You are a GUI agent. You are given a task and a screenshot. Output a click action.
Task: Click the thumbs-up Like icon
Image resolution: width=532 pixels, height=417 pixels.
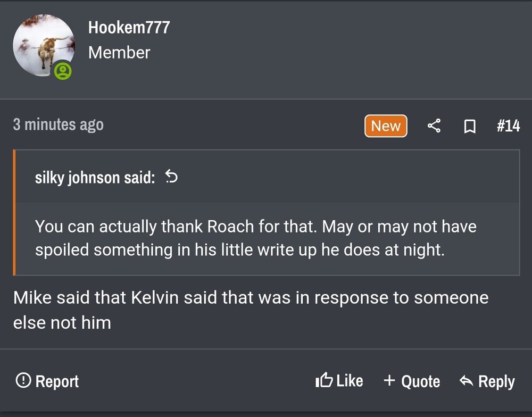click(324, 380)
